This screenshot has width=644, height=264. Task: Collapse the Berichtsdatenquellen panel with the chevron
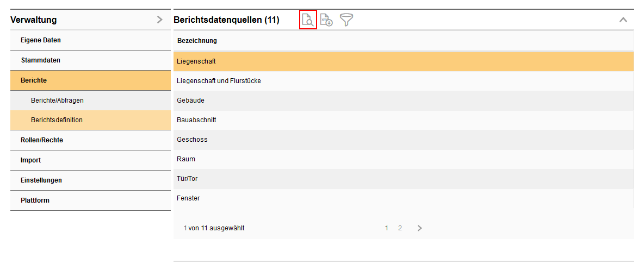point(623,20)
